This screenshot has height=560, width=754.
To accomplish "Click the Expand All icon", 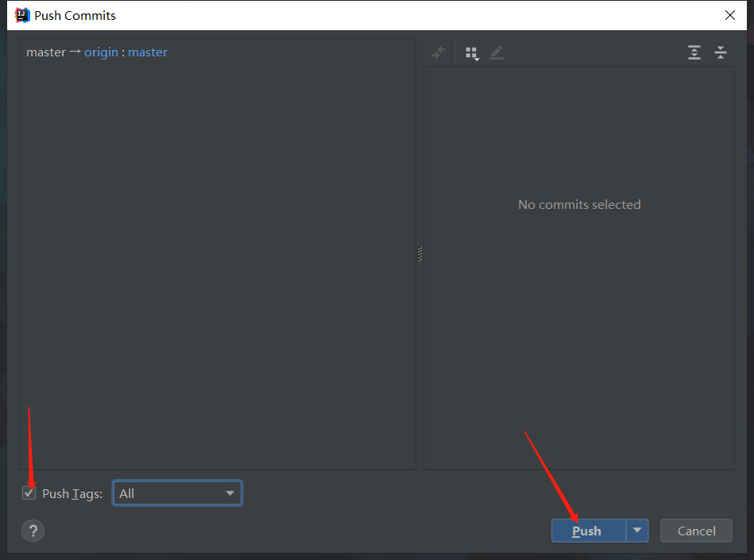I will (x=694, y=53).
